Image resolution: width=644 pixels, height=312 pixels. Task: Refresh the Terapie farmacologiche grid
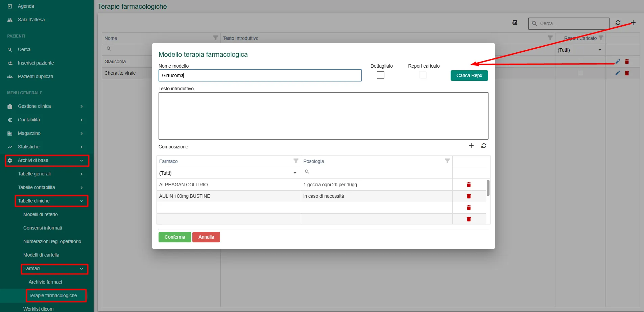[618, 23]
